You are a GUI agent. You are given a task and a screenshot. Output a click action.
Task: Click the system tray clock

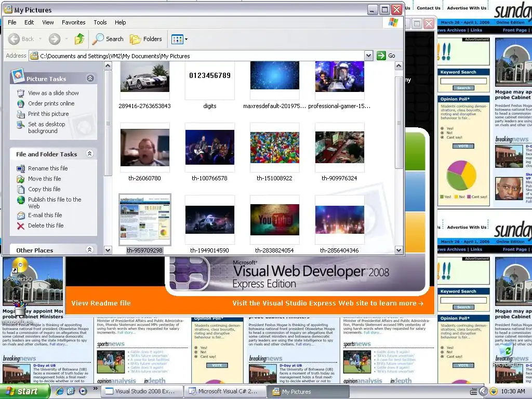tap(513, 392)
